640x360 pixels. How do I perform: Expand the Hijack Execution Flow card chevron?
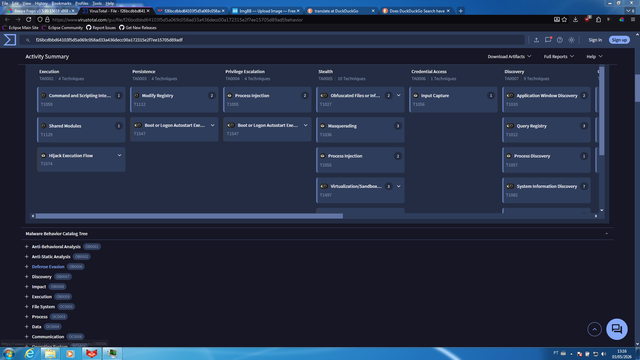click(x=119, y=156)
